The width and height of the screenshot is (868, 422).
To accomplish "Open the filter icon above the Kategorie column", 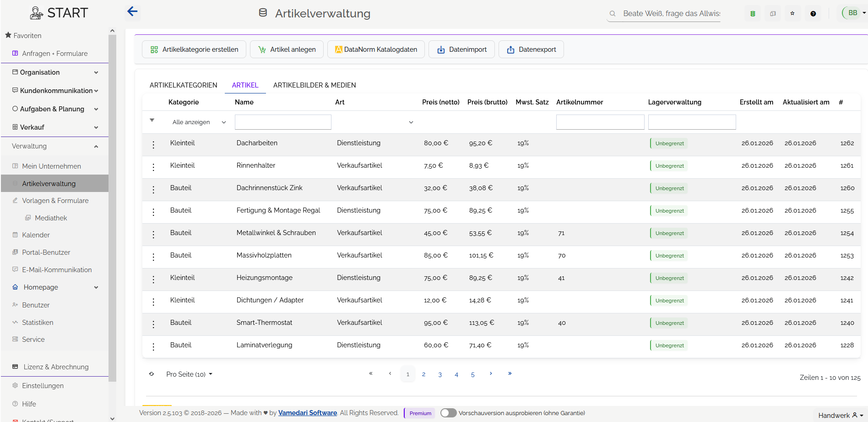I will coord(152,121).
